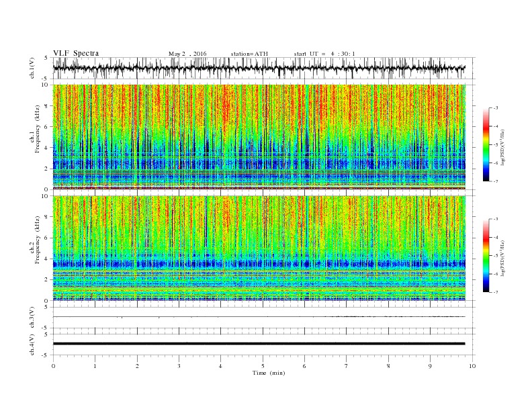Click the "station=ATH" label

[x=249, y=54]
